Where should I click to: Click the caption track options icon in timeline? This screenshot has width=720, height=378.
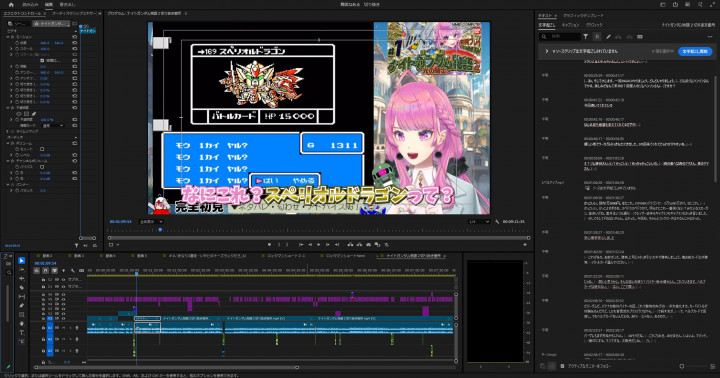(82, 271)
